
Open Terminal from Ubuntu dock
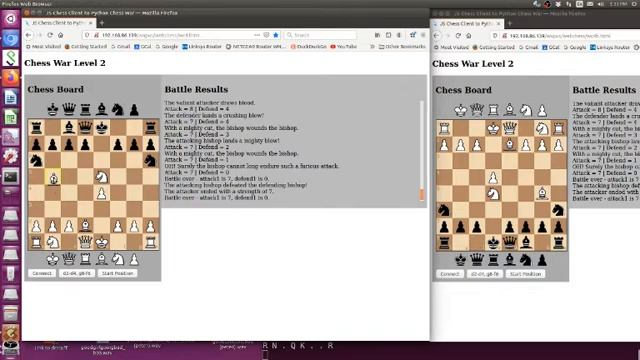(x=10, y=177)
